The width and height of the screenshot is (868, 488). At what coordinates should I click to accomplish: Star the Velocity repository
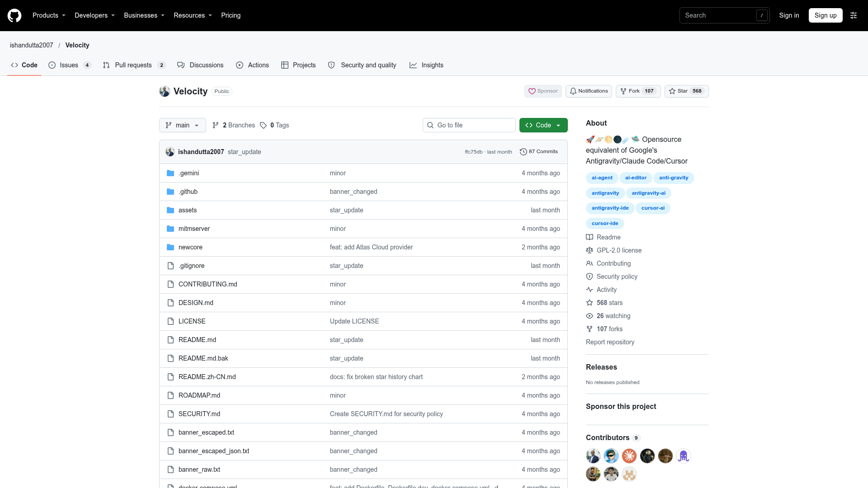pyautogui.click(x=686, y=91)
